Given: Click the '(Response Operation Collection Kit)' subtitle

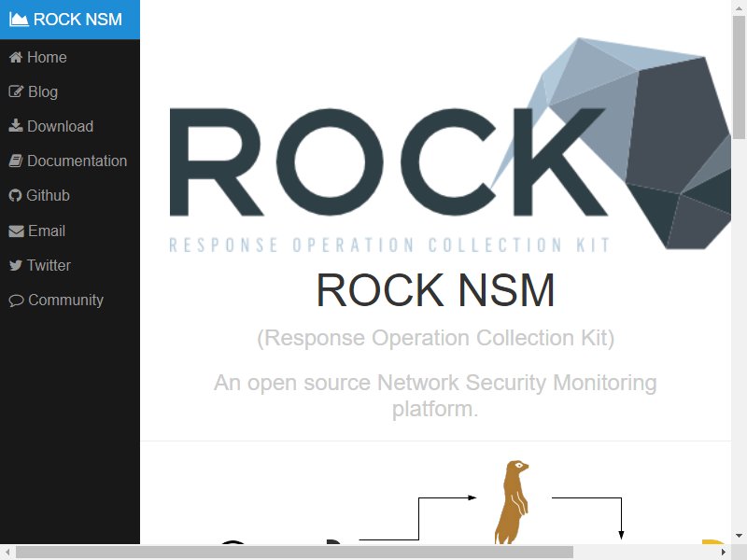Looking at the screenshot, I should [x=435, y=338].
